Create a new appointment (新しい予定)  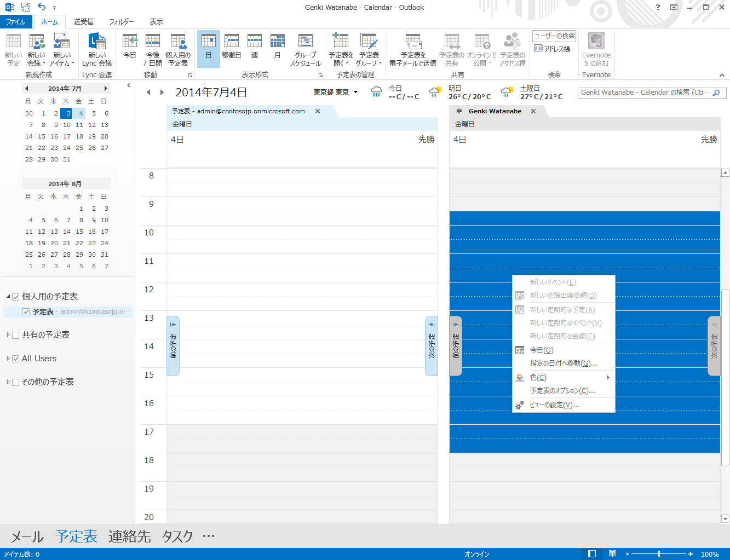click(x=14, y=50)
